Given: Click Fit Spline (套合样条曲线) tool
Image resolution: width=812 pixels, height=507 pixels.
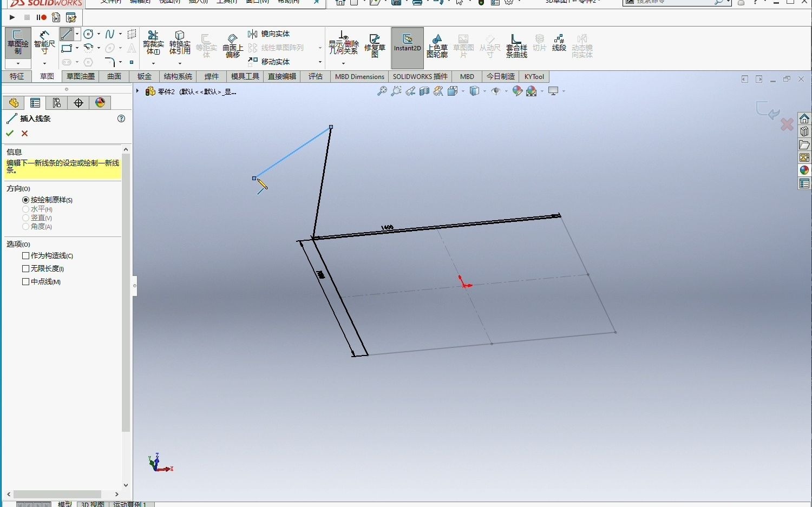Looking at the screenshot, I should click(x=516, y=45).
